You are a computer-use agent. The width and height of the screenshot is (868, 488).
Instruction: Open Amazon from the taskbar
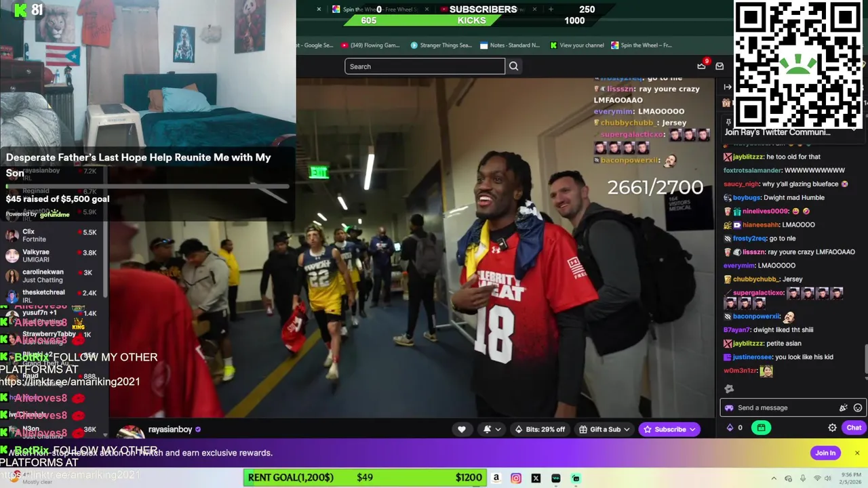click(x=496, y=478)
